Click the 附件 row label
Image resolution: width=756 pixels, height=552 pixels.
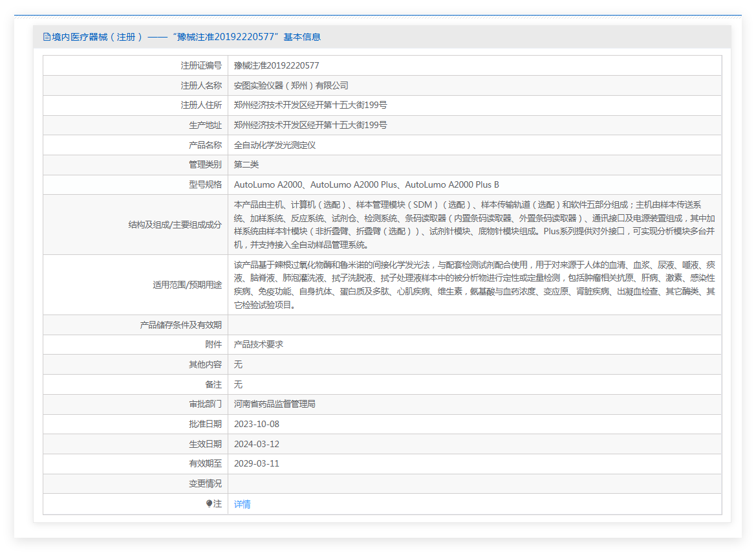pyautogui.click(x=213, y=344)
